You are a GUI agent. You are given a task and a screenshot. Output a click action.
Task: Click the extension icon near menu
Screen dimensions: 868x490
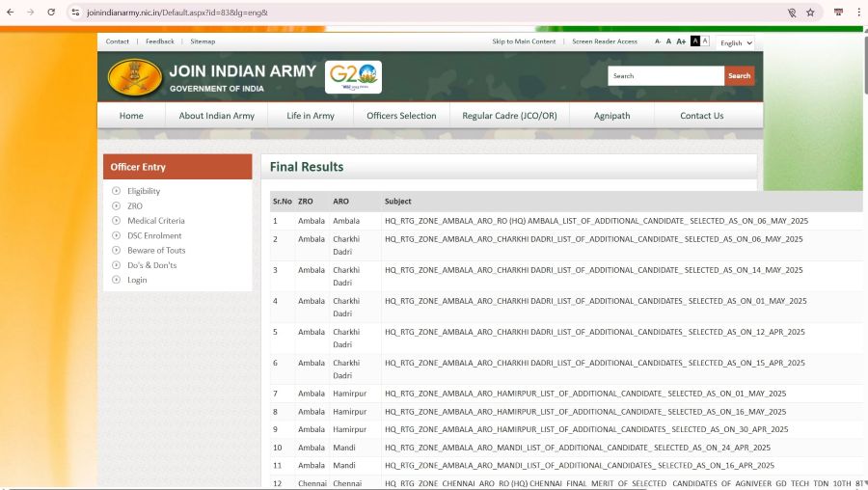coord(838,13)
